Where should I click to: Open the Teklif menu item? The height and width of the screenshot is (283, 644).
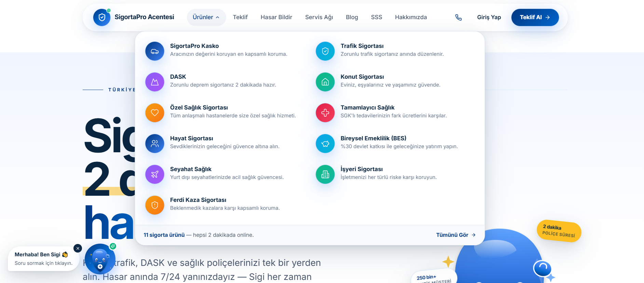[x=240, y=17]
